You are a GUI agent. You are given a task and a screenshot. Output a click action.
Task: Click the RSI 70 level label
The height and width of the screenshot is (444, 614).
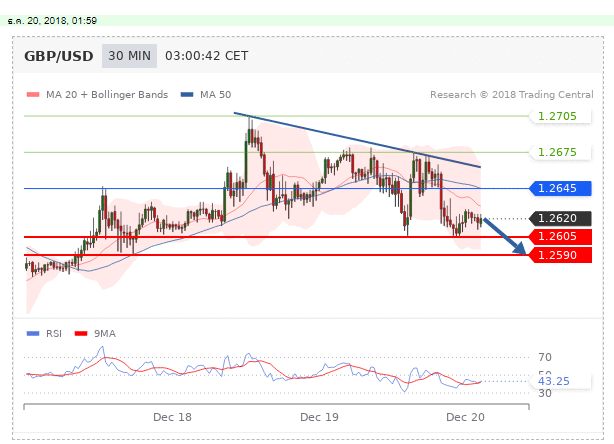click(545, 357)
